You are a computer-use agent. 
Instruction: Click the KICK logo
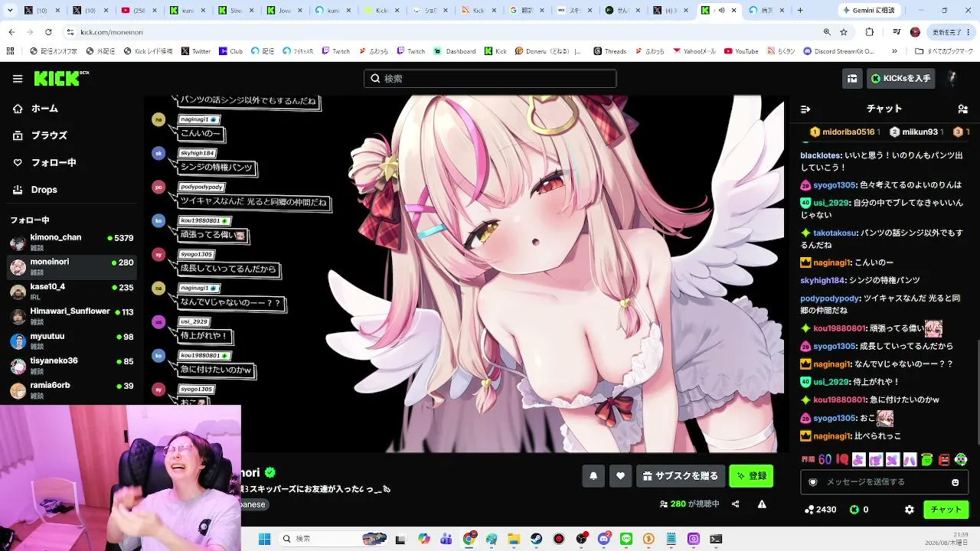click(61, 78)
